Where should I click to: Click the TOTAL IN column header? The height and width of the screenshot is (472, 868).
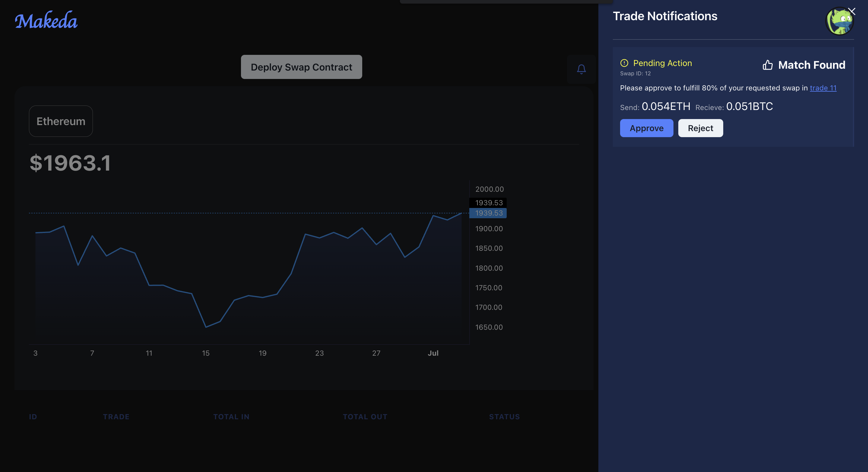coord(231,417)
